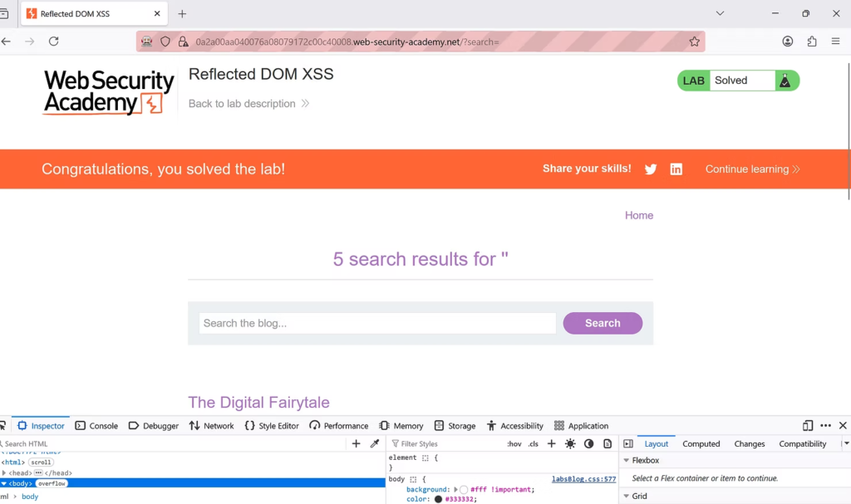
Task: Switch to the Changes sidebar tab
Action: 750,443
